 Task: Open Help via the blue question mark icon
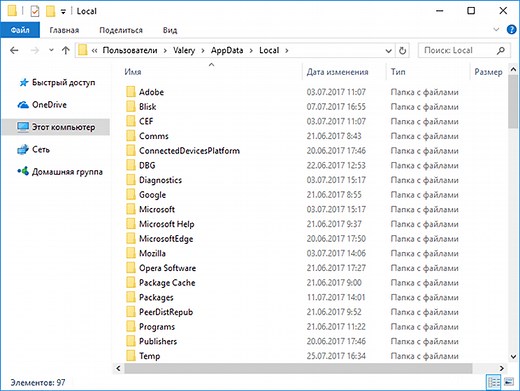(x=511, y=30)
